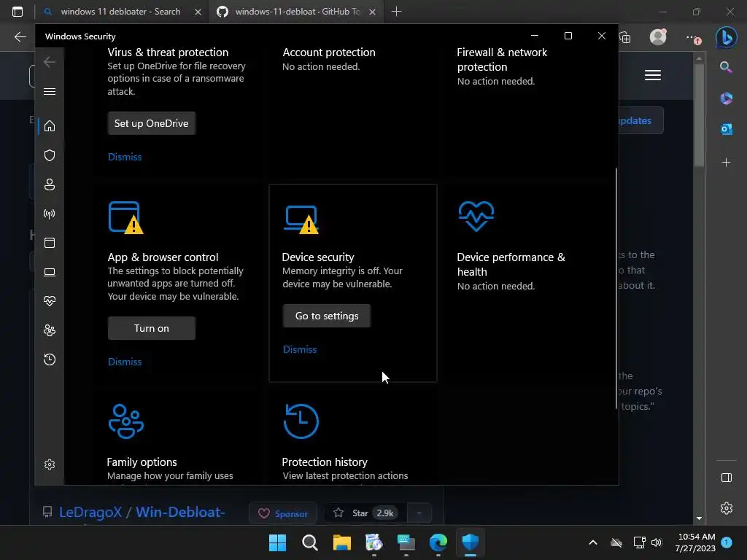Open the Win-Debloat- repository link
Viewport: 747px width, 560px height.
click(x=181, y=513)
